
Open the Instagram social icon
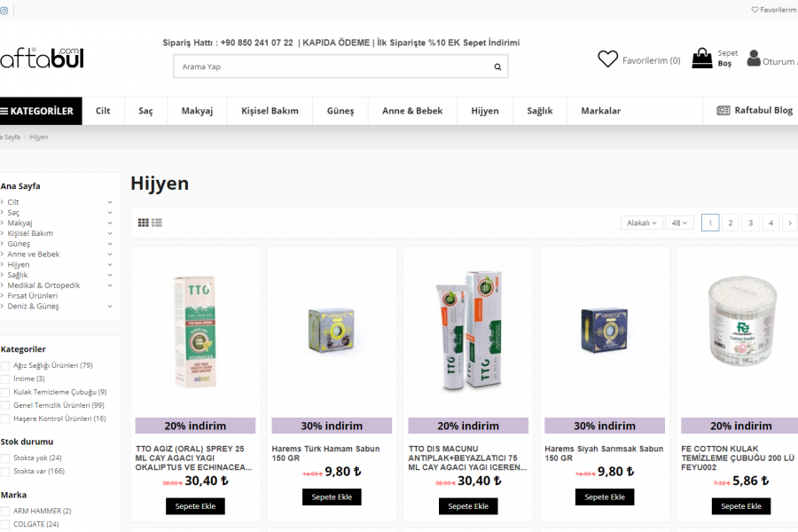(x=4, y=10)
